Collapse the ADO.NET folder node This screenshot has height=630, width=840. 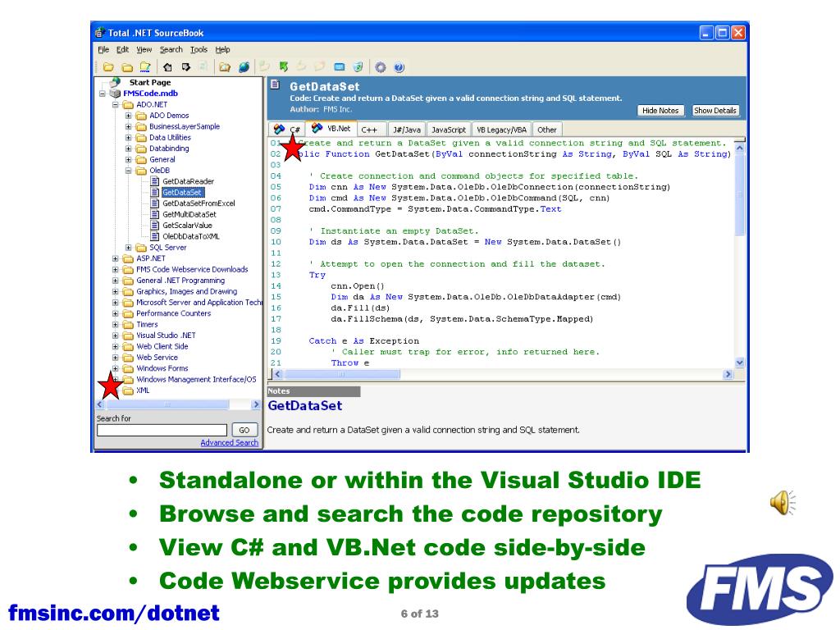[x=115, y=104]
